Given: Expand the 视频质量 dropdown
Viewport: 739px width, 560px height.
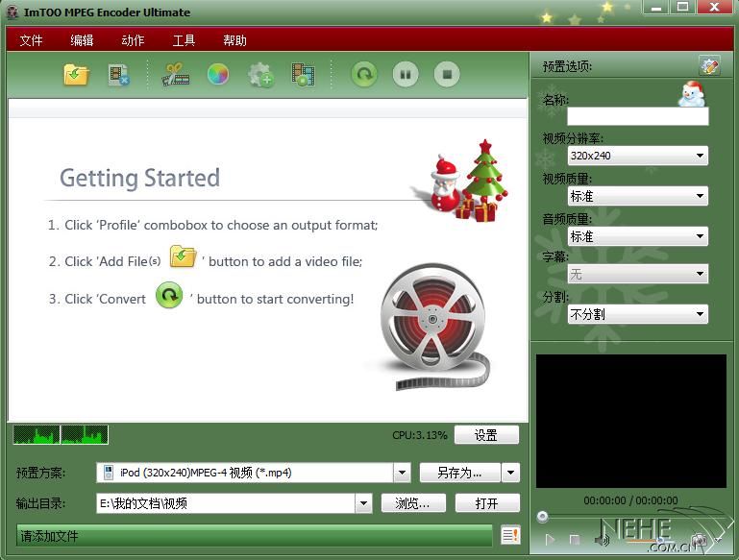Looking at the screenshot, I should coord(637,196).
